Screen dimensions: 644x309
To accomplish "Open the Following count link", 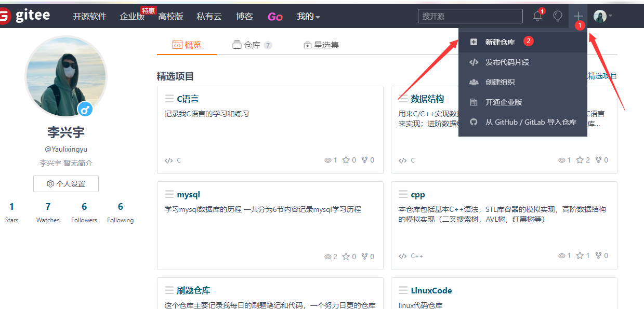I will pyautogui.click(x=120, y=212).
